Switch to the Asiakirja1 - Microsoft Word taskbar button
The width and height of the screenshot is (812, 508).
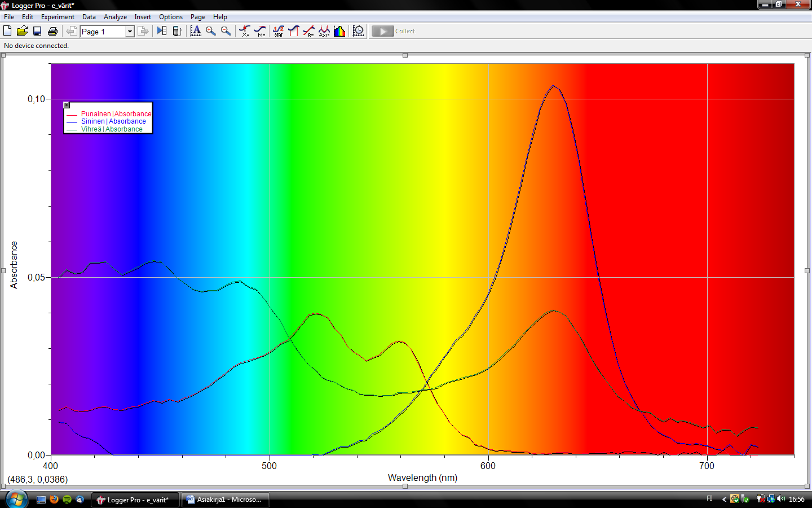[226, 500]
